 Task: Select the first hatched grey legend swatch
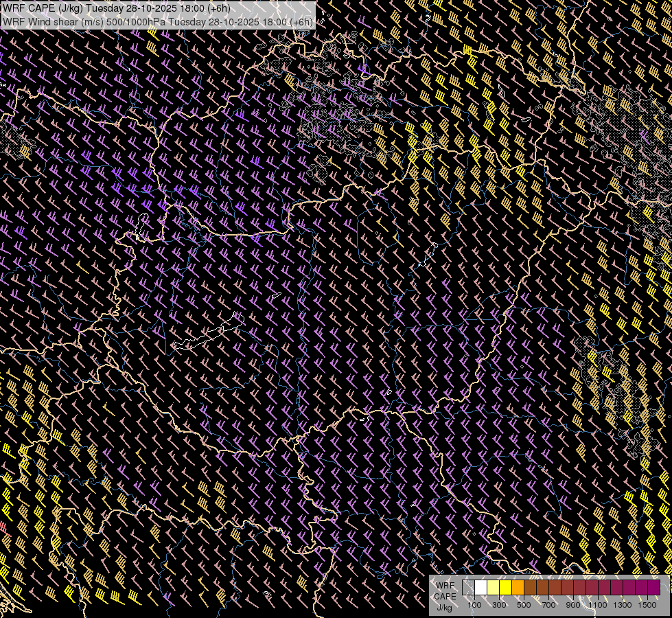(x=469, y=587)
